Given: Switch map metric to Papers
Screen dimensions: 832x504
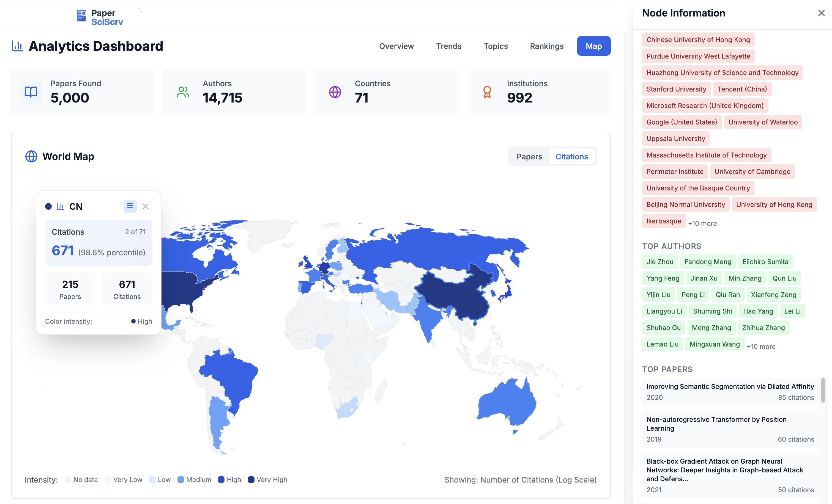Looking at the screenshot, I should point(529,157).
